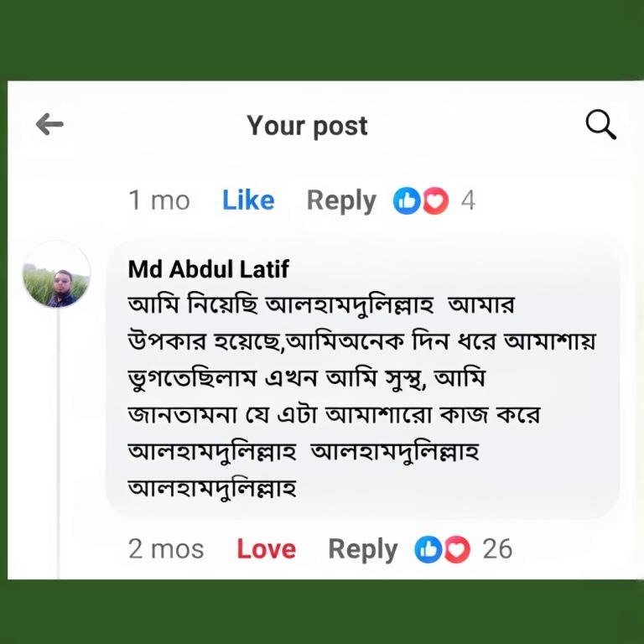The height and width of the screenshot is (644, 644).
Task: Click the thread line below Latif's avatar
Action: (58, 436)
